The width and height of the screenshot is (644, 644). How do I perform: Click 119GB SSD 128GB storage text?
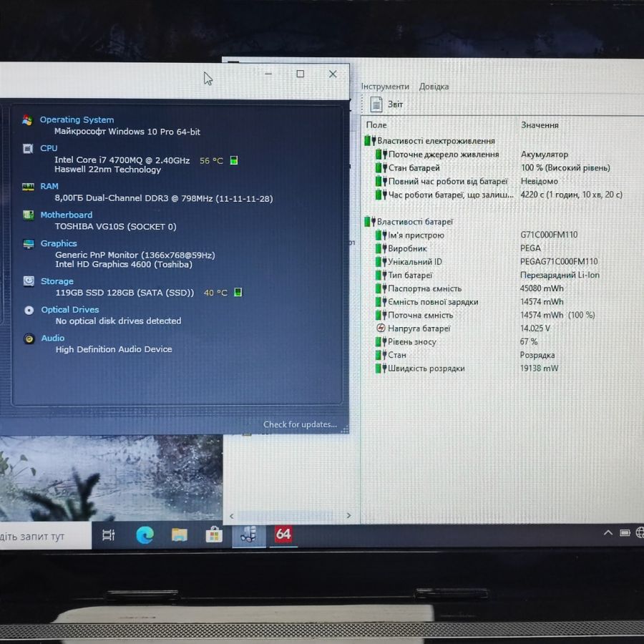(125, 293)
